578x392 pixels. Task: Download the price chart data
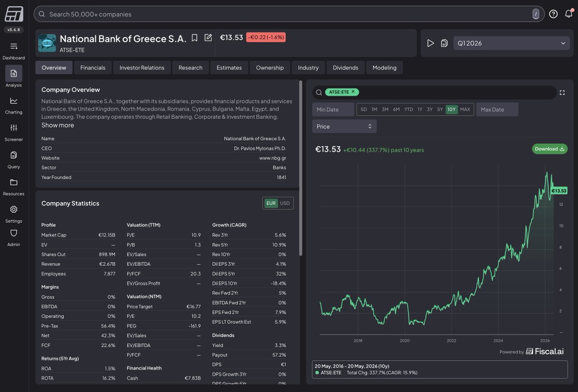click(x=550, y=149)
